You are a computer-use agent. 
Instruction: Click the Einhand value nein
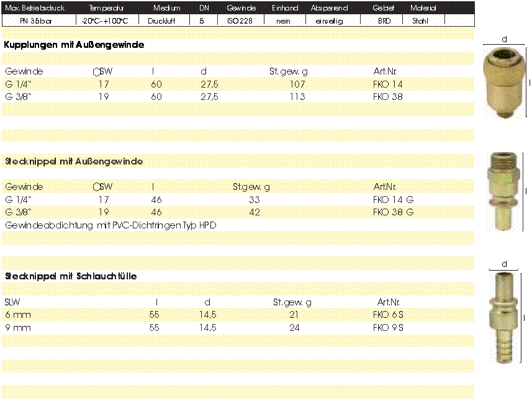283,21
